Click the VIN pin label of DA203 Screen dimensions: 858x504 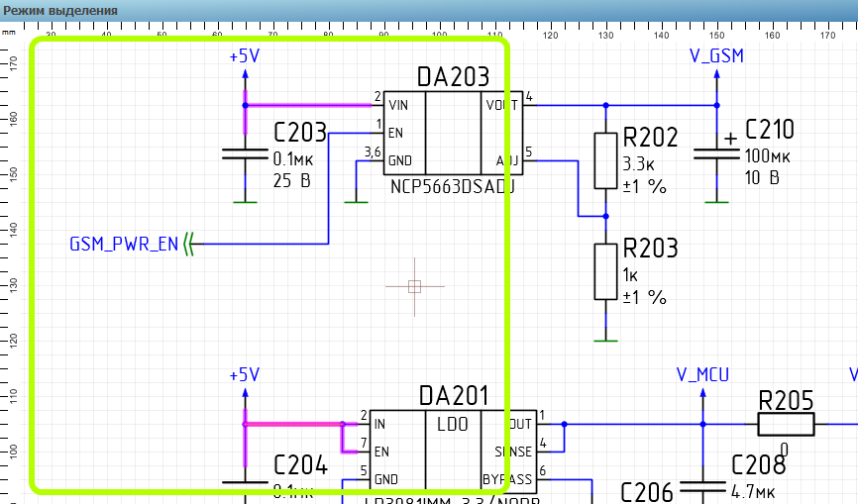(x=398, y=105)
